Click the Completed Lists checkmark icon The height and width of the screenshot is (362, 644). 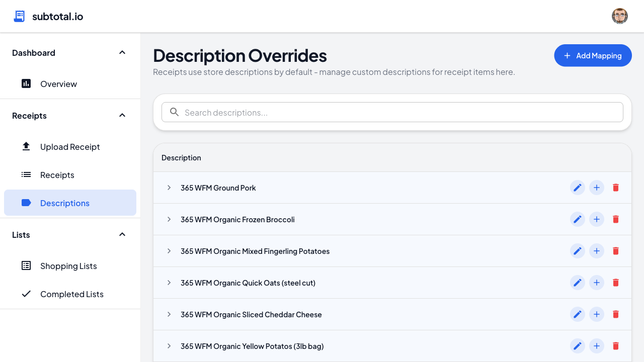[x=26, y=294]
